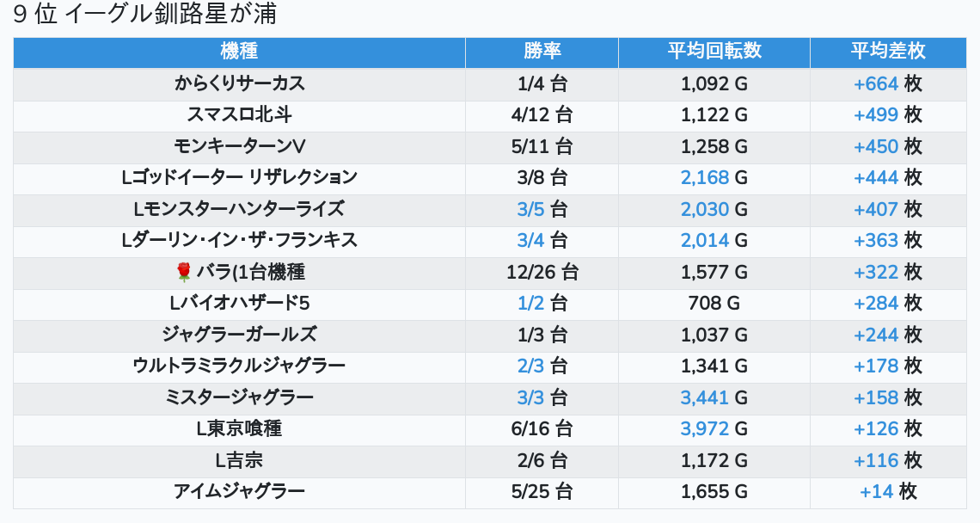Image resolution: width=980 pixels, height=523 pixels.
Task: Click win rate 1/4 台 for からくりサーカス
Action: [542, 83]
